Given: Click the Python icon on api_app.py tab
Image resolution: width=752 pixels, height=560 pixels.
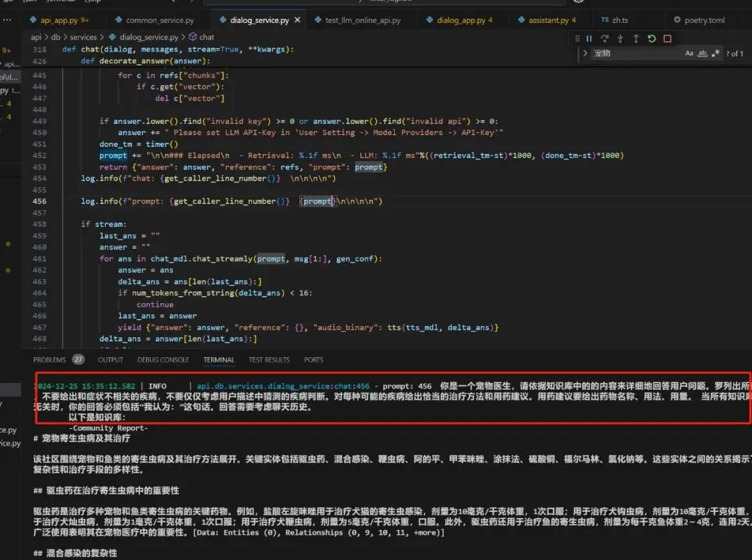Looking at the screenshot, I should pos(33,20).
